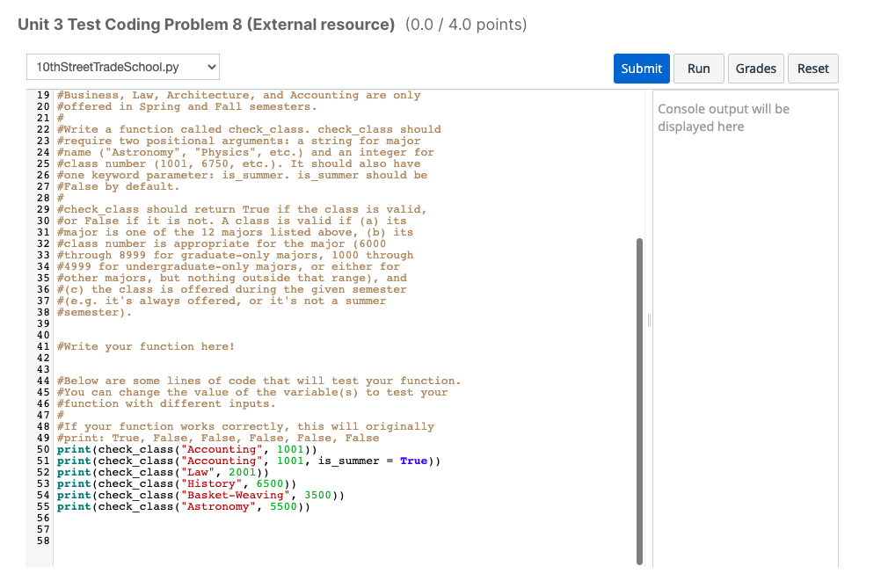Viewport: 881px width, 588px height.
Task: Click the splitter handle between editor and console
Action: coord(649,320)
